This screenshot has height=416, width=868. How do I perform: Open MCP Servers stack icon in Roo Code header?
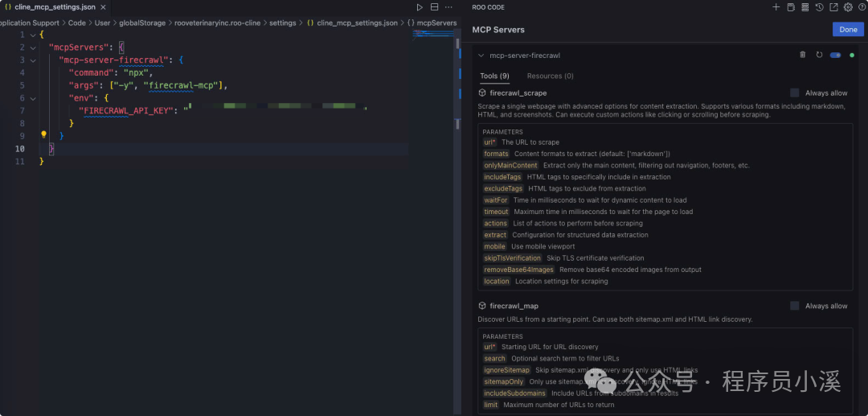point(805,7)
